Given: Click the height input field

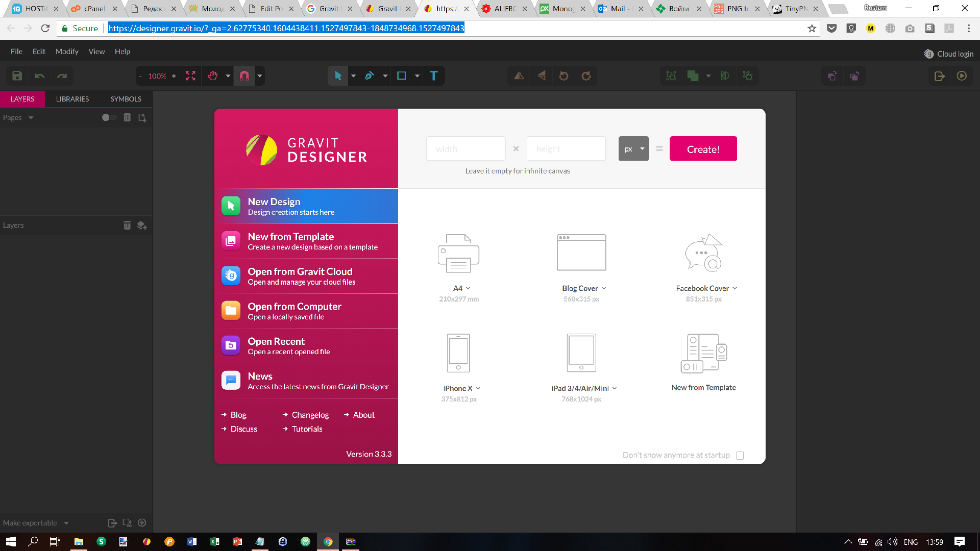Looking at the screenshot, I should tap(567, 148).
